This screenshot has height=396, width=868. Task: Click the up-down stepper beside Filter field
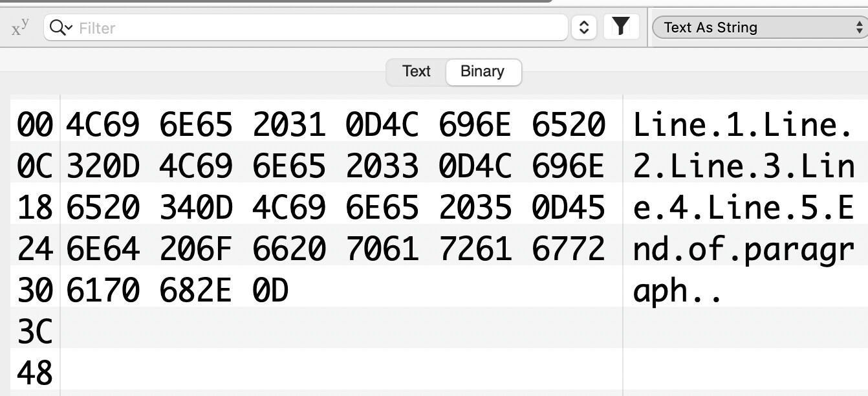click(x=583, y=28)
